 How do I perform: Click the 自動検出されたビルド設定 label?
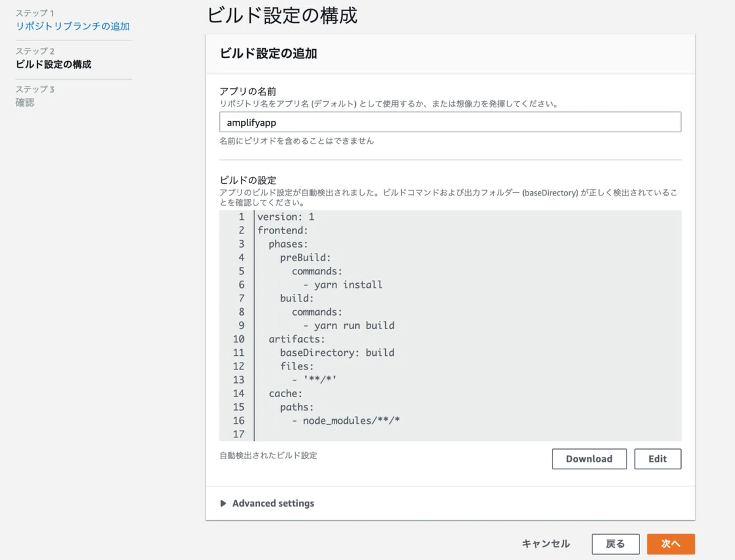click(x=268, y=456)
